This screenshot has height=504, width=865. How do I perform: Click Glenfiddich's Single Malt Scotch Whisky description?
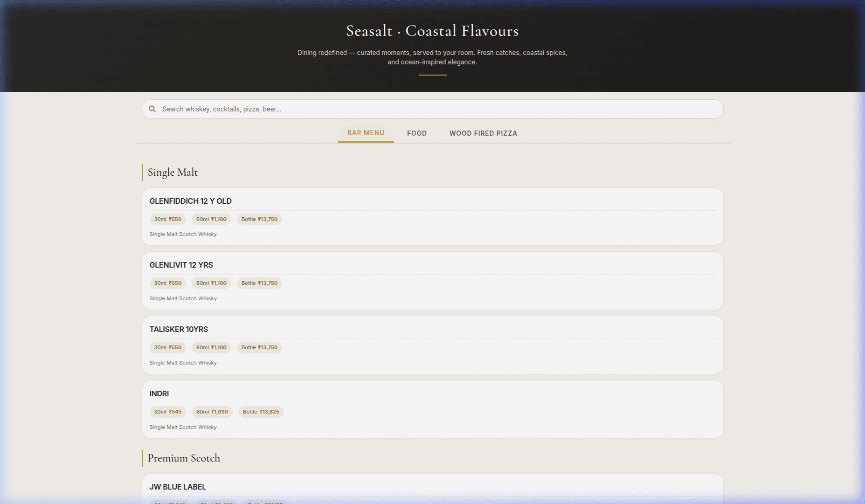point(183,234)
